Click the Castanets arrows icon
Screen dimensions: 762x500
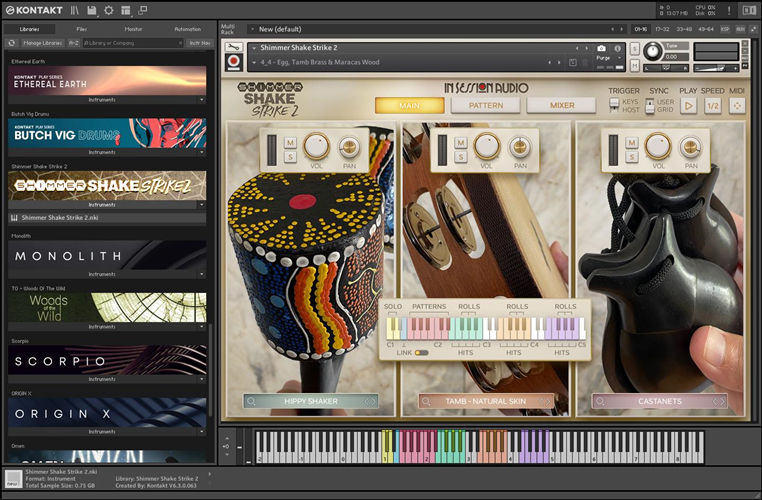pyautogui.click(x=719, y=402)
